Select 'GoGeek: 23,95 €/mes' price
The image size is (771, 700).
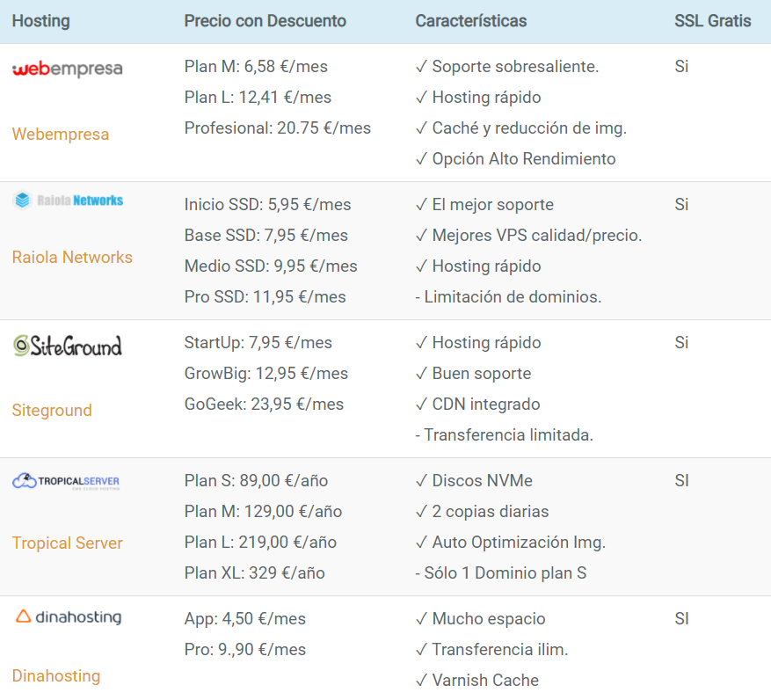pos(264,404)
